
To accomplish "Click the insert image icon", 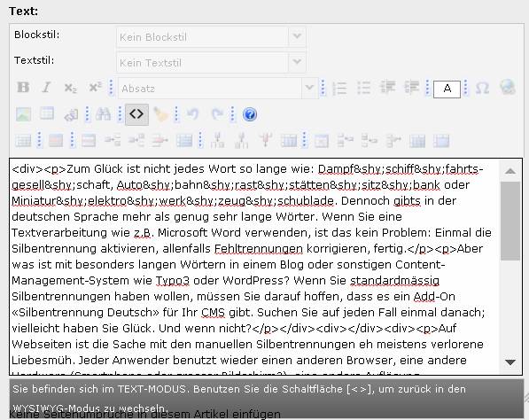I will pos(23,114).
